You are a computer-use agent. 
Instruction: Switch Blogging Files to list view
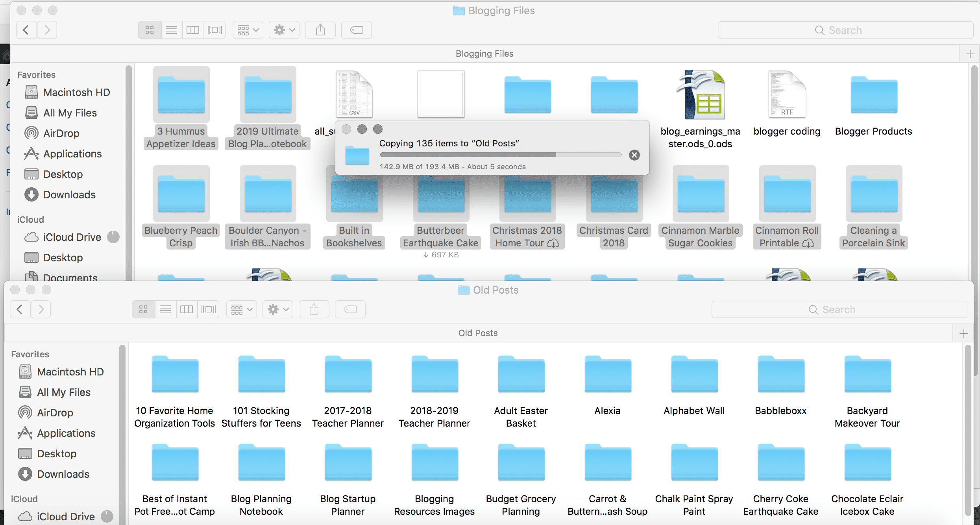point(172,30)
